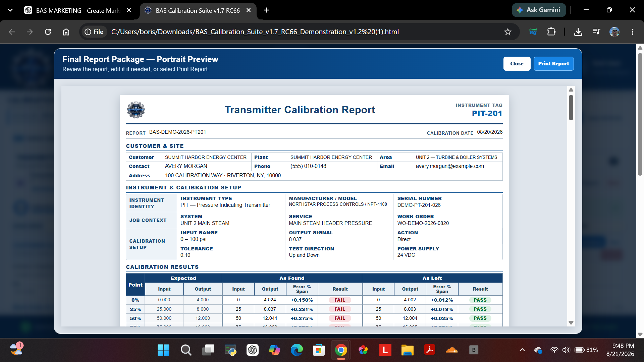The image size is (644, 362).
Task: Close the BAS Calibration Suite tab
Action: (249, 10)
